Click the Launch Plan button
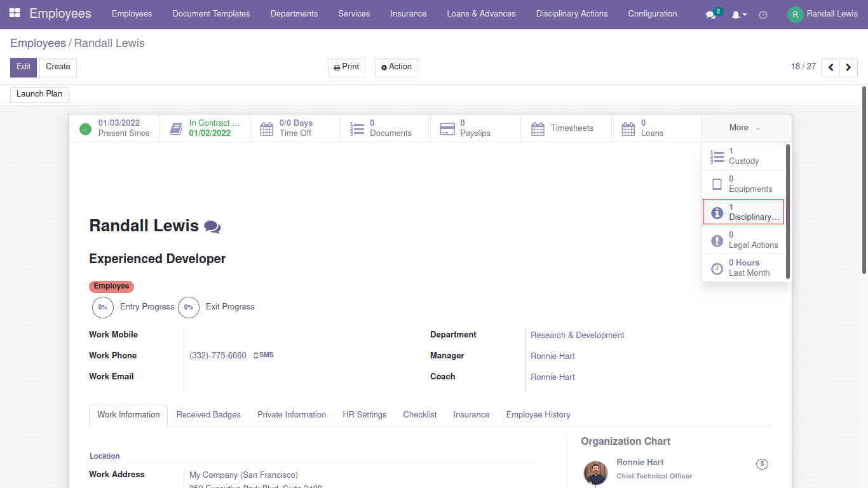This screenshot has height=488, width=868. click(39, 93)
